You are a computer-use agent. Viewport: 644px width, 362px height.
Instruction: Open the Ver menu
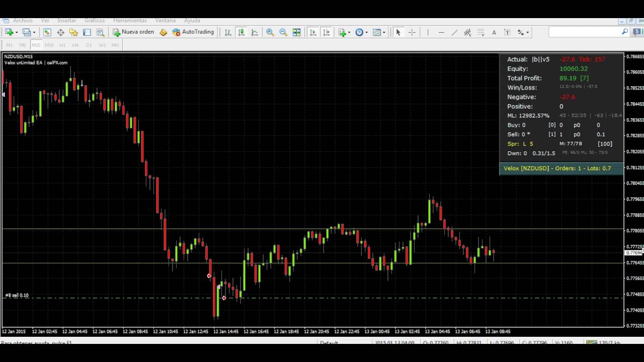[x=45, y=21]
